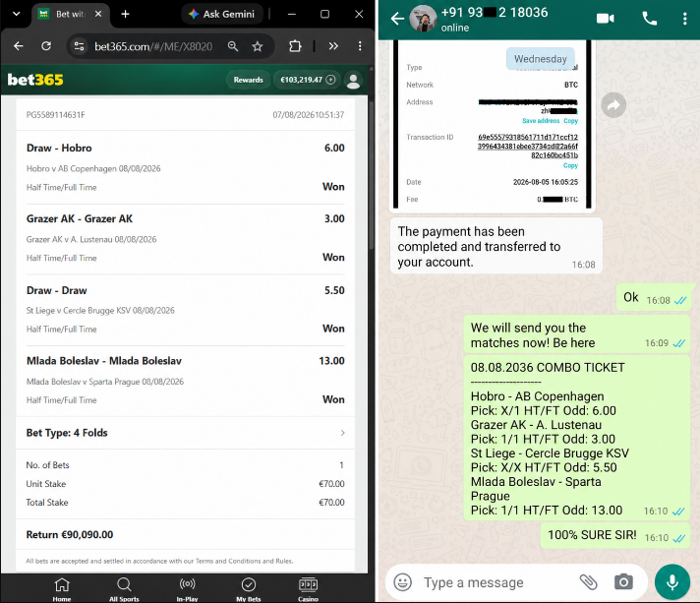Reload the bet365 page
This screenshot has width=700, height=603.
pyautogui.click(x=46, y=46)
